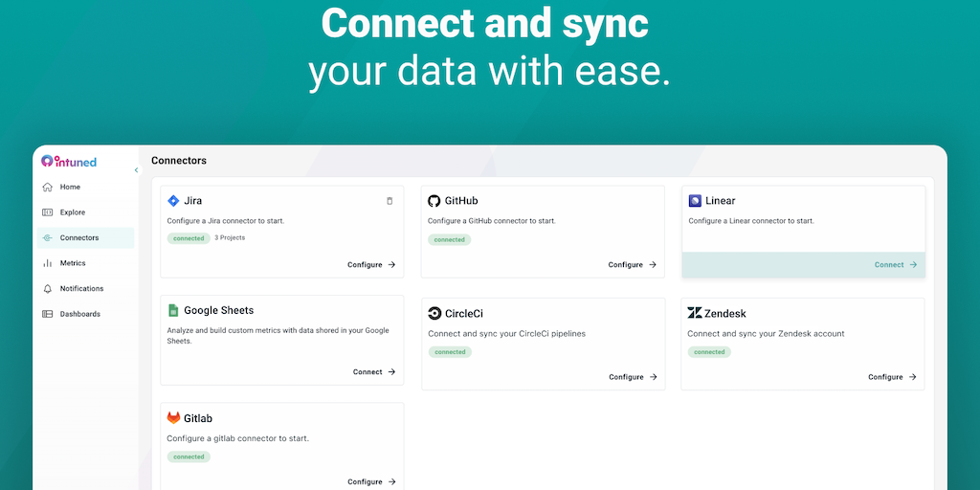Click the Gitlab fox logo icon
Viewport: 980px width, 490px height.
[173, 418]
